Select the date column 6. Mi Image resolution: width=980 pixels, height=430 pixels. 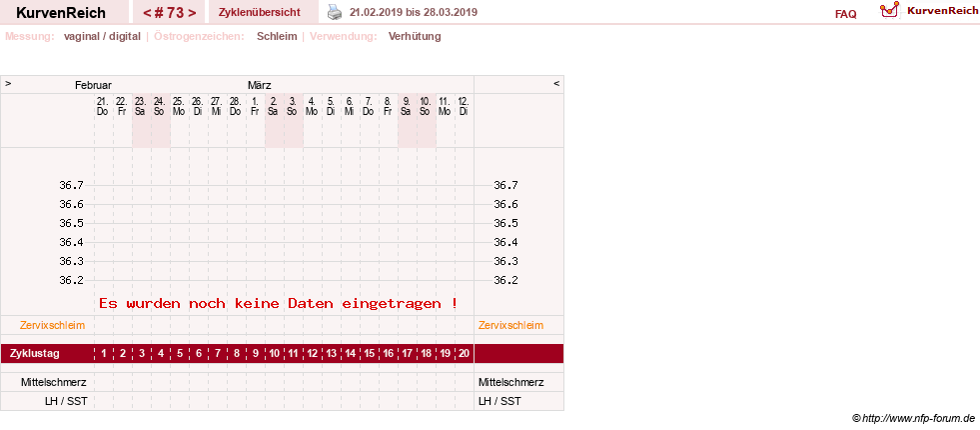(x=350, y=106)
